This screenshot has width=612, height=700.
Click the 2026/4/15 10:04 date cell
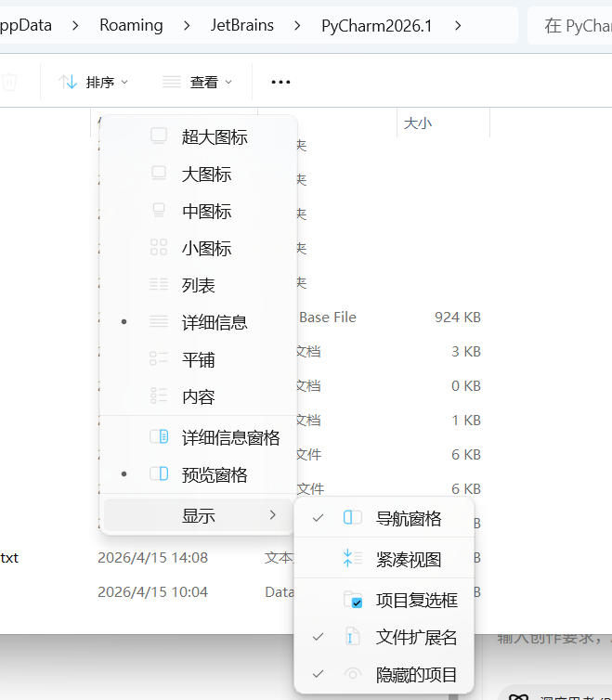153,592
